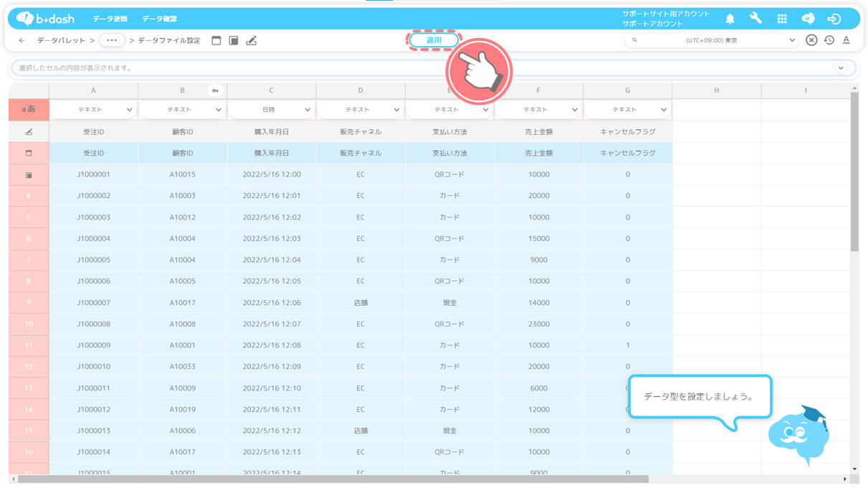This screenshot has width=868, height=488.
Task: Click the edit column name icon in breadcrumb bar
Action: click(251, 41)
